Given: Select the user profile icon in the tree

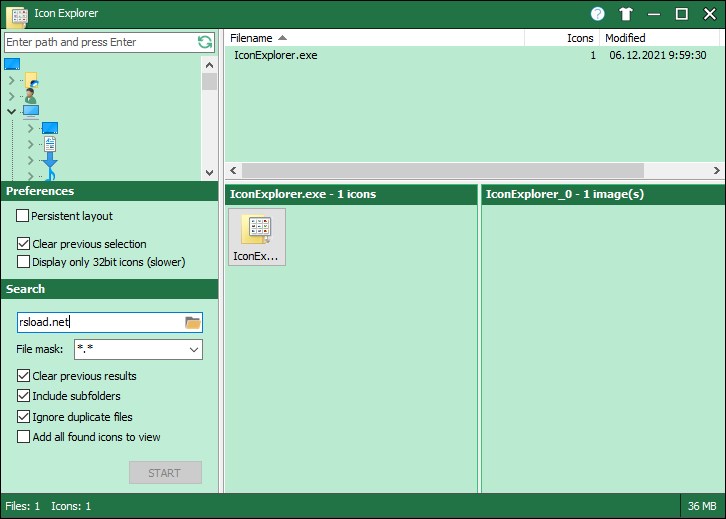Looking at the screenshot, I should pos(31,96).
